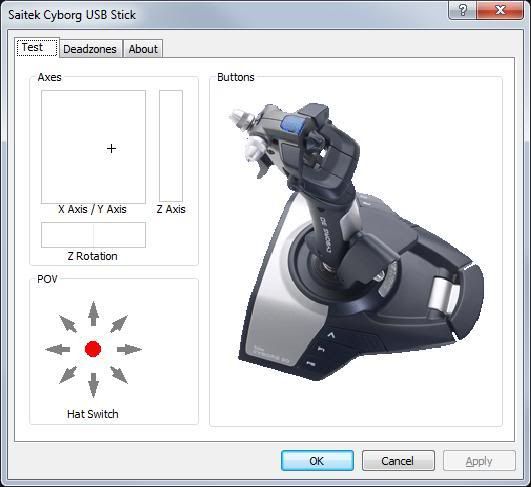Select the Test tab

pyautogui.click(x=37, y=47)
